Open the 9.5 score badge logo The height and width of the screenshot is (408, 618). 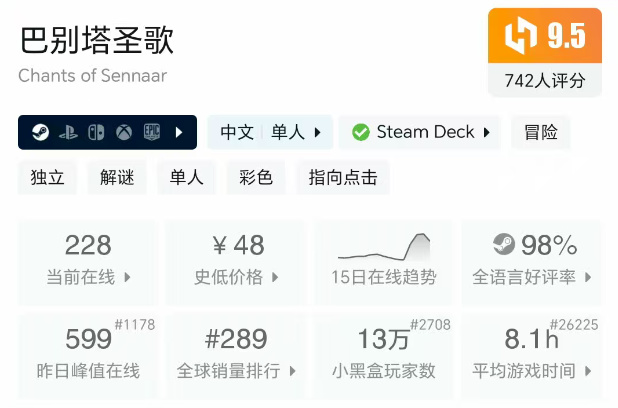[x=521, y=35]
